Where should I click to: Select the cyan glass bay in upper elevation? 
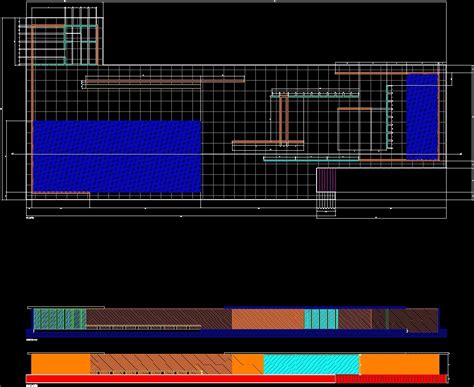pyautogui.click(x=321, y=319)
